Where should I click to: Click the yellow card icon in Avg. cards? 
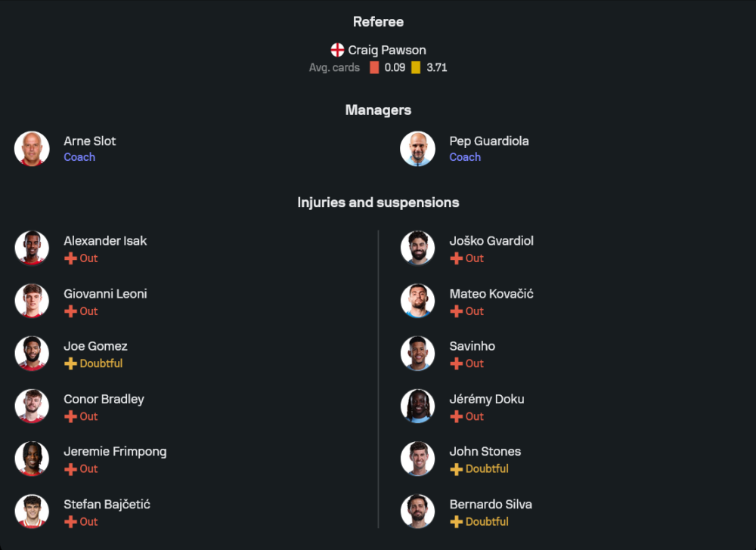pos(416,67)
